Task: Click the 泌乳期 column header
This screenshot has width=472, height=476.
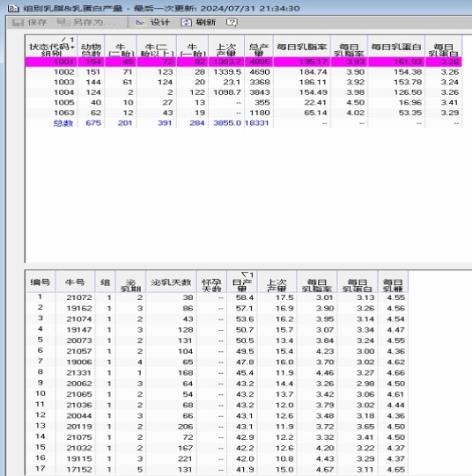Action: (x=130, y=282)
